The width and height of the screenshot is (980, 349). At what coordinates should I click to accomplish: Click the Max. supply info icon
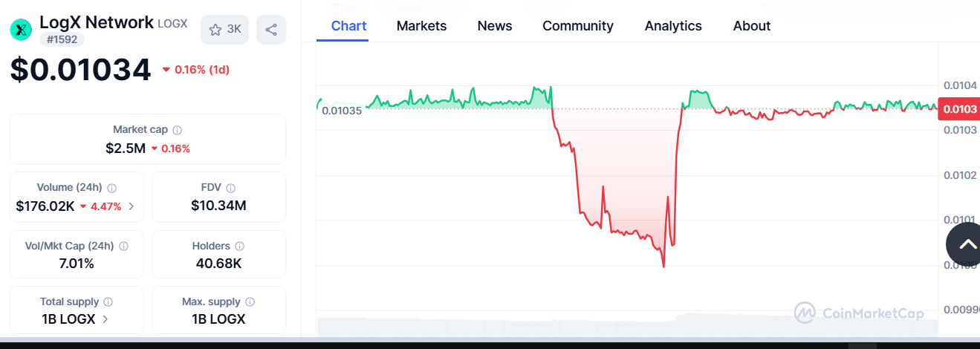coord(250,302)
